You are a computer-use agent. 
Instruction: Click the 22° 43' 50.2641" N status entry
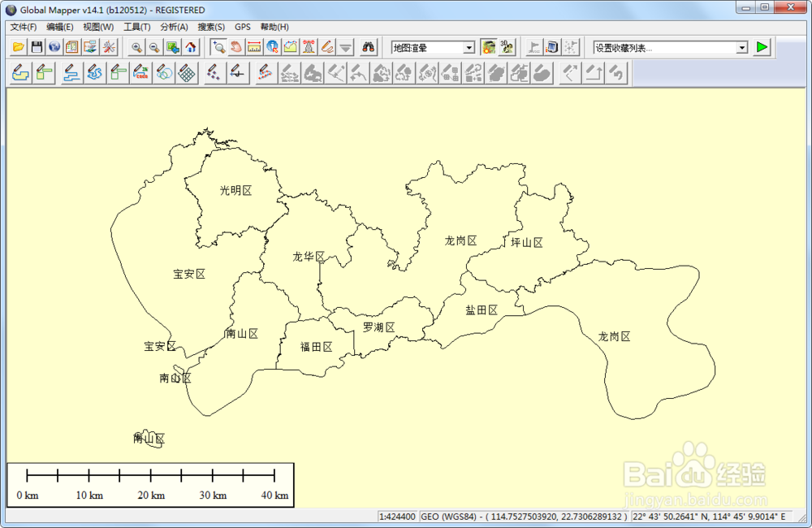click(709, 517)
